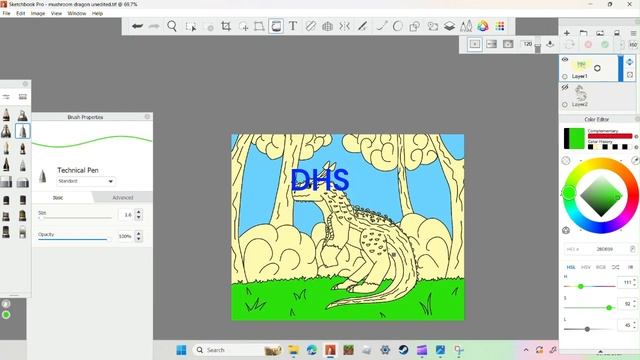Click the brush Opacity slider

(75, 239)
